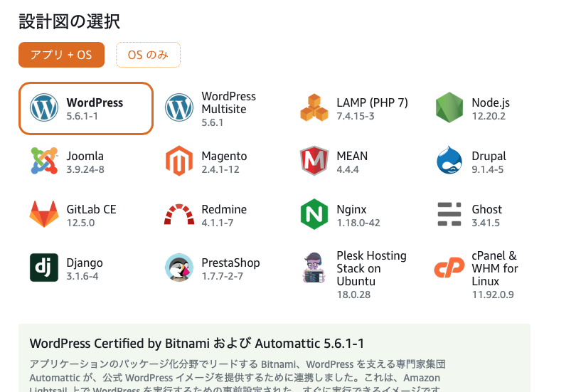Pick the PrestaShop blueprint label
The image size is (576, 392).
click(230, 263)
